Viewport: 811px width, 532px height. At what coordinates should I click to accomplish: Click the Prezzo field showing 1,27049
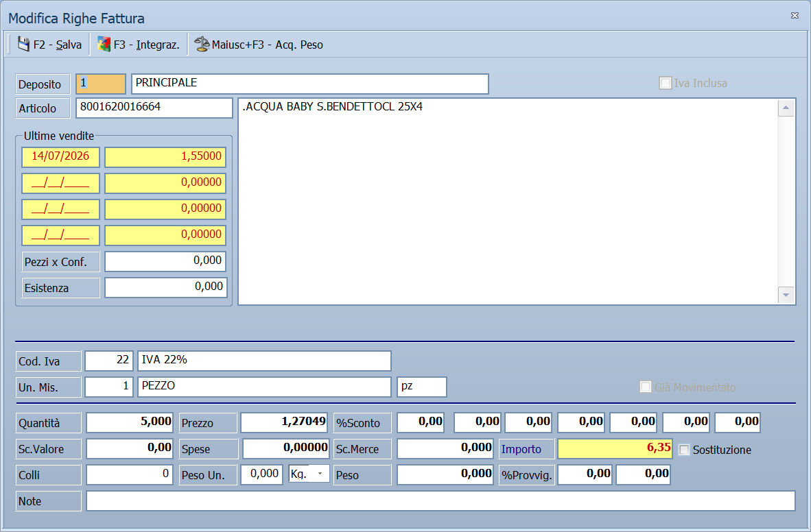click(284, 422)
